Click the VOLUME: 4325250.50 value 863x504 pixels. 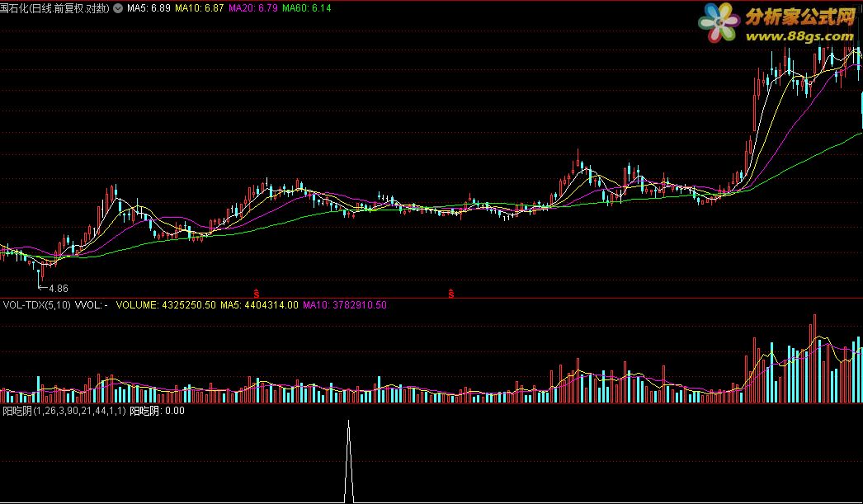point(166,305)
